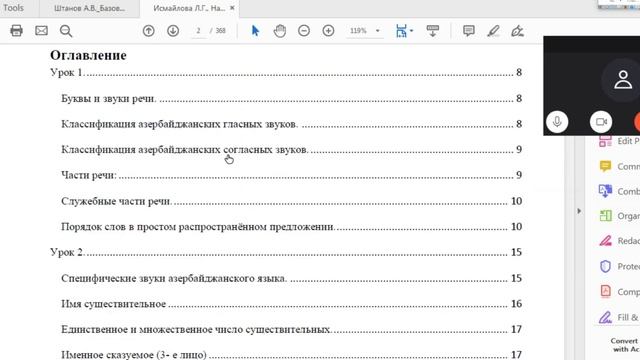Open the Find text magnifier tool
Image resolution: width=640 pixels, height=360 pixels.
[x=66, y=31]
